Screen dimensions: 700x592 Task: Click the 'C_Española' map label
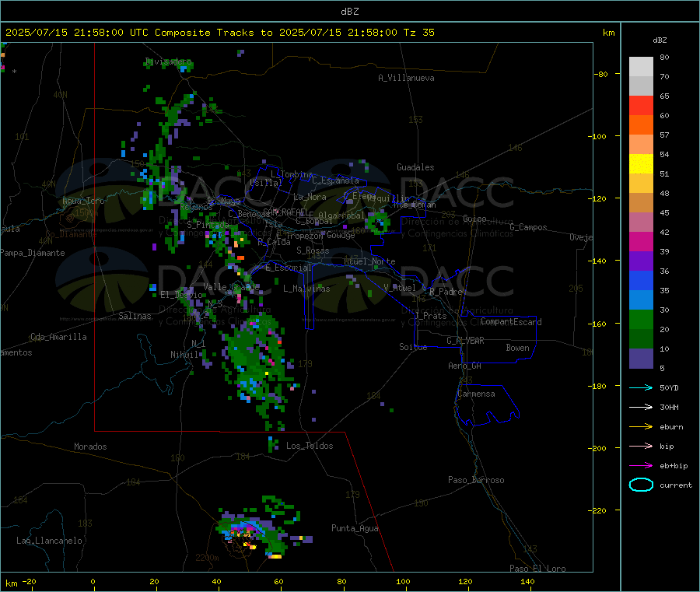(x=335, y=180)
